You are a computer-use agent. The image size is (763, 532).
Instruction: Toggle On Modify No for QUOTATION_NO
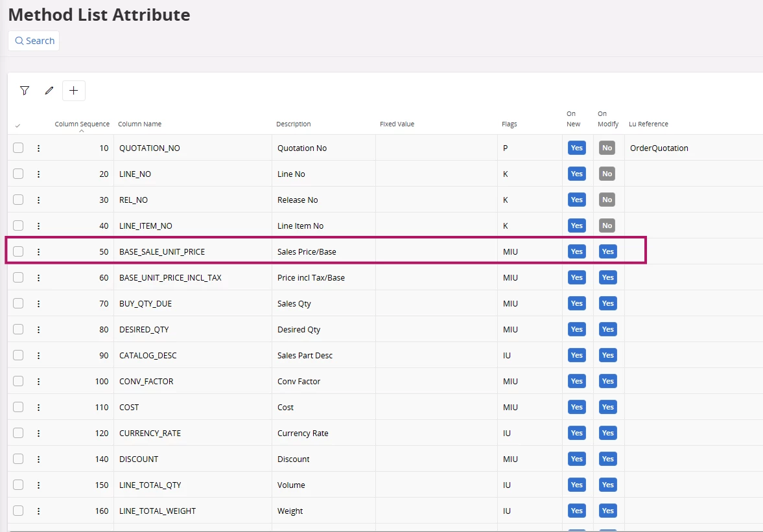(x=607, y=148)
